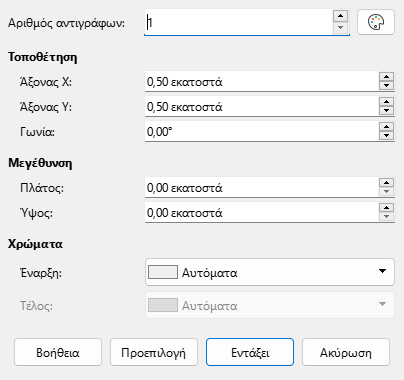Decrease Άξονας X placement value
The width and height of the screenshot is (404, 380).
[386, 86]
